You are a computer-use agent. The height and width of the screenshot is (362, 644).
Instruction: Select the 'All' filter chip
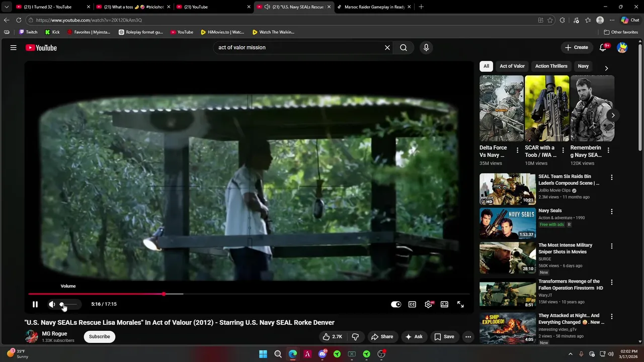pyautogui.click(x=486, y=66)
